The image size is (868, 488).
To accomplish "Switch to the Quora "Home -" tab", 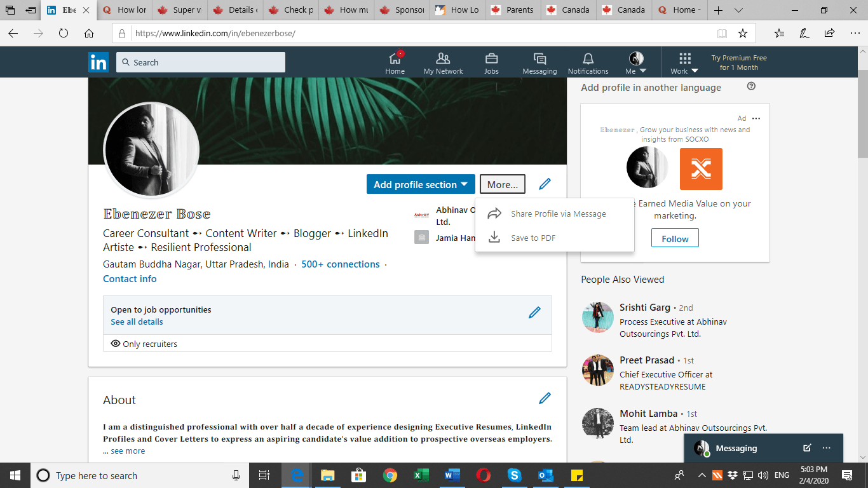I will [679, 10].
